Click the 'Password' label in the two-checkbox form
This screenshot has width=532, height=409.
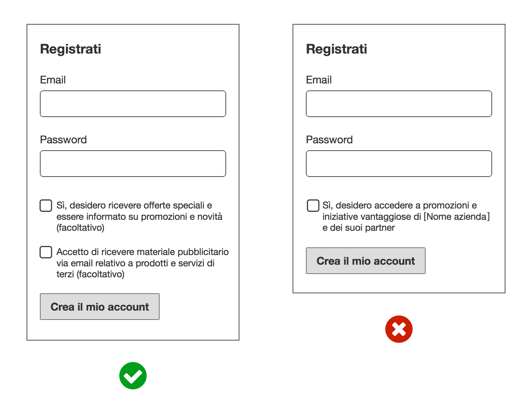point(63,140)
